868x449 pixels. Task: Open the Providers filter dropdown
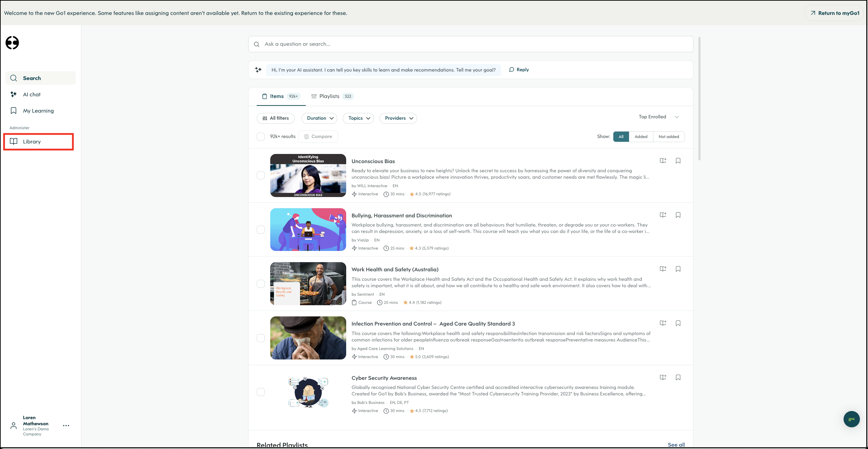coord(398,118)
